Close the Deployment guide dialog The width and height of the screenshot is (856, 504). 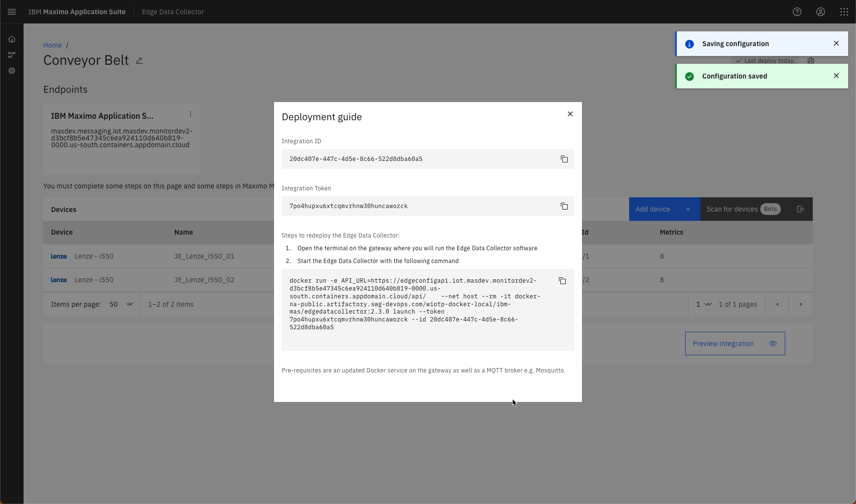570,114
